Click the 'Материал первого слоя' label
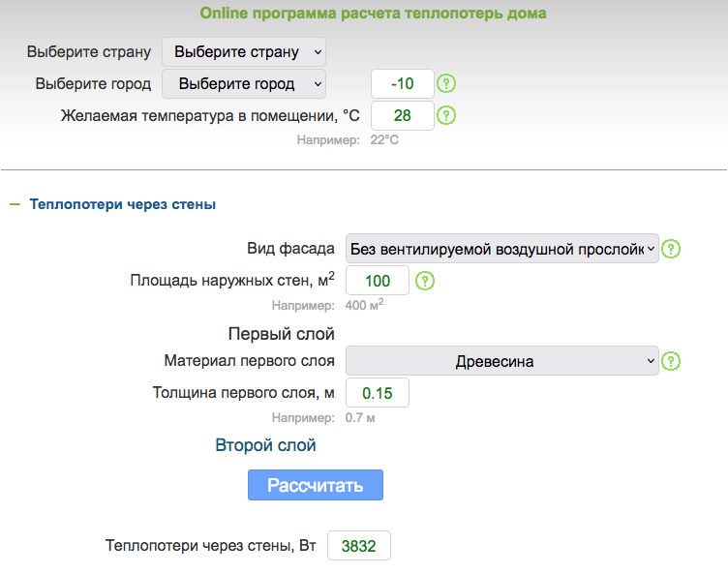The height and width of the screenshot is (574, 728). pyautogui.click(x=250, y=360)
